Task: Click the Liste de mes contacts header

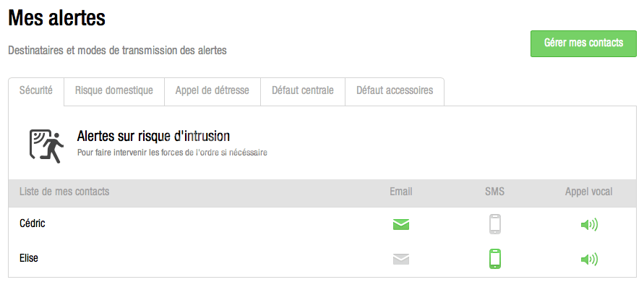Action: 64,192
